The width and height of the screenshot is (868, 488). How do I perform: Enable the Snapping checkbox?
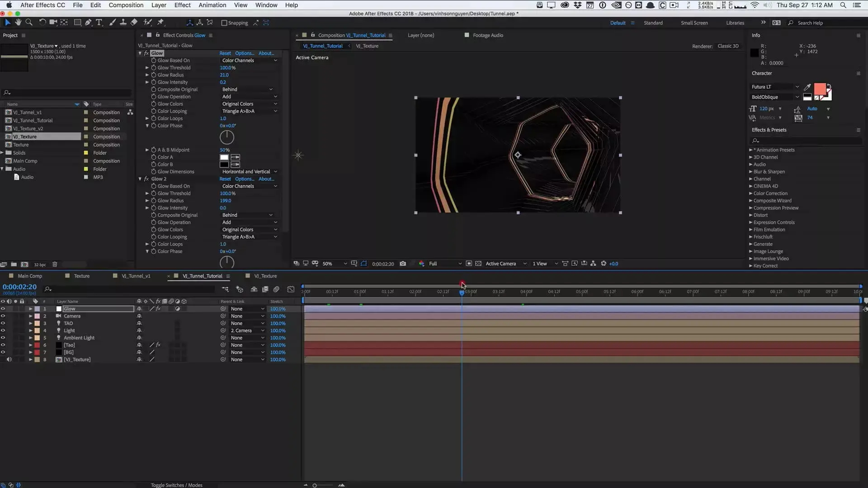coord(224,23)
